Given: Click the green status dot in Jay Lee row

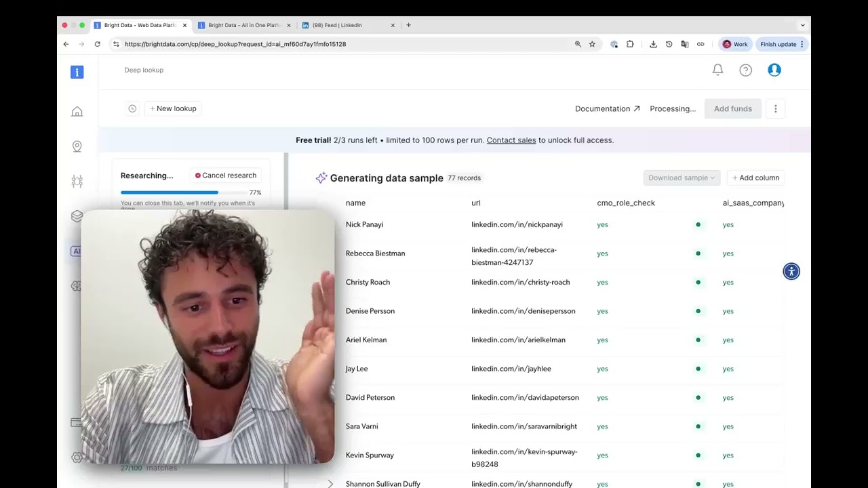Looking at the screenshot, I should (x=698, y=369).
